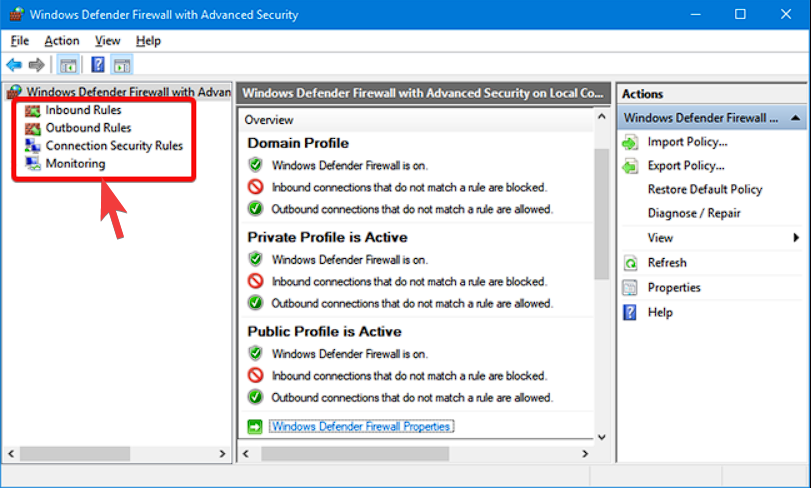Viewport: 811px width, 488px height.
Task: Click the Refresh icon in Actions pane
Action: coord(630,263)
